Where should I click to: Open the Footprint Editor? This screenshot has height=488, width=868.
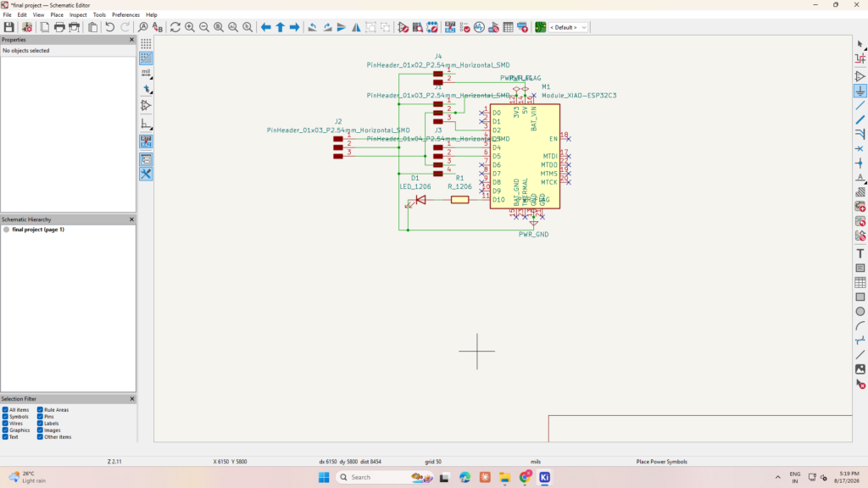pos(431,27)
